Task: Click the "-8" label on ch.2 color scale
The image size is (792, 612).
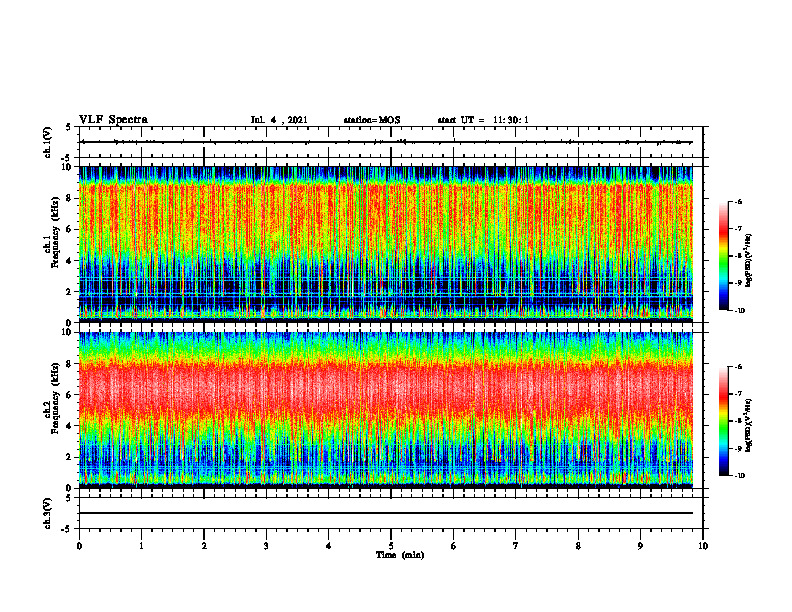Action: 738,422
